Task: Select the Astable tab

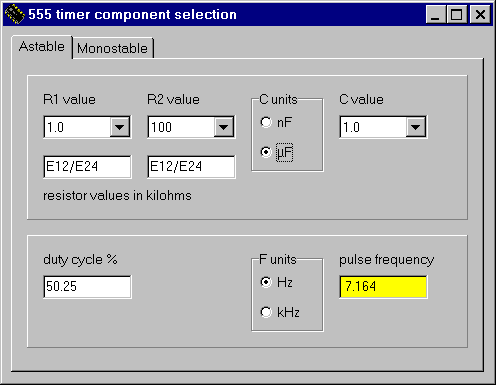Action: click(x=42, y=47)
